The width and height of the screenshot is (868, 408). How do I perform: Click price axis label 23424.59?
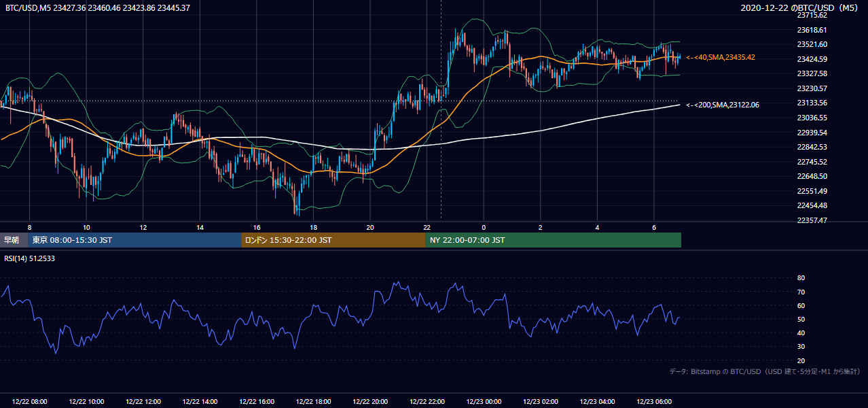click(812, 59)
